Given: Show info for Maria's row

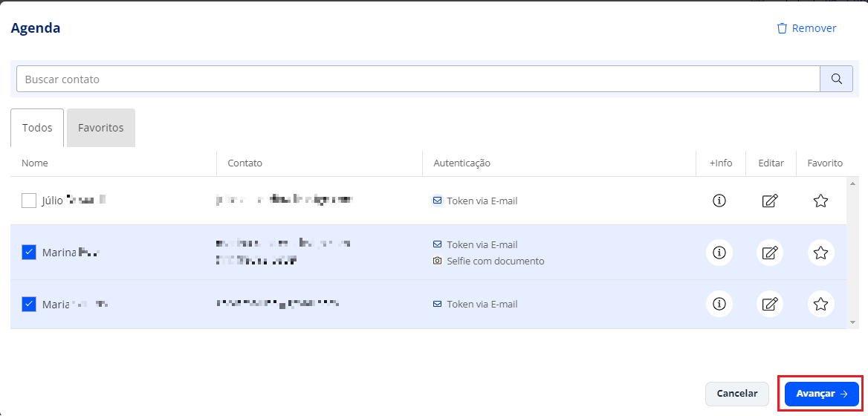Looking at the screenshot, I should pos(719,304).
